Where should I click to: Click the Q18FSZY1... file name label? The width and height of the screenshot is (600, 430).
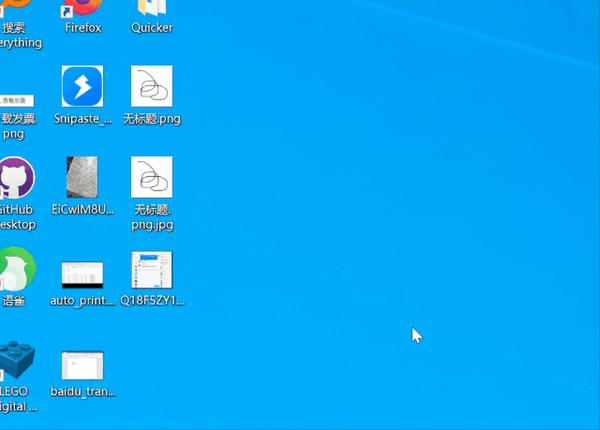152,300
